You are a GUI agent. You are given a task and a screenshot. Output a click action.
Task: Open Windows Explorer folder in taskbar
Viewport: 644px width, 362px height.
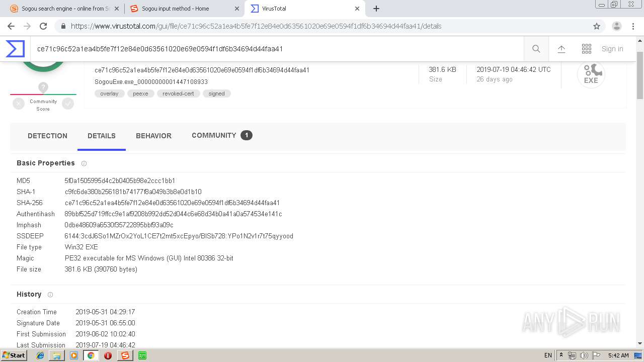coord(57,355)
